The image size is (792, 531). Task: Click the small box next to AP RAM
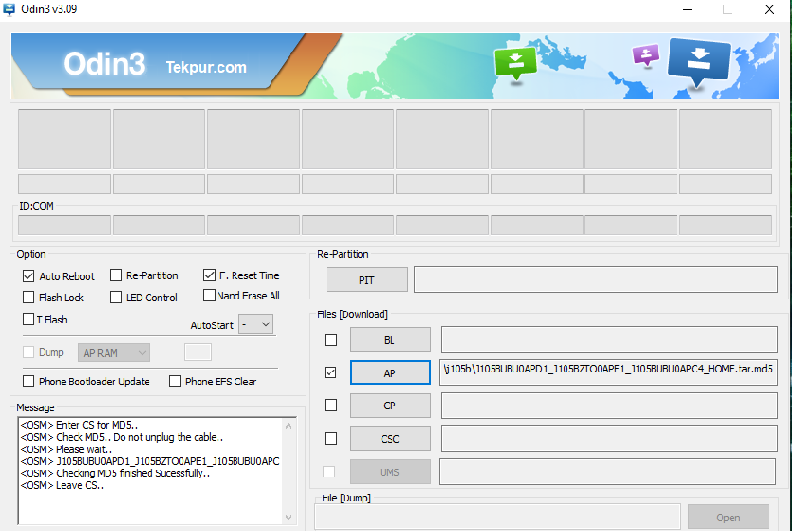coord(197,352)
